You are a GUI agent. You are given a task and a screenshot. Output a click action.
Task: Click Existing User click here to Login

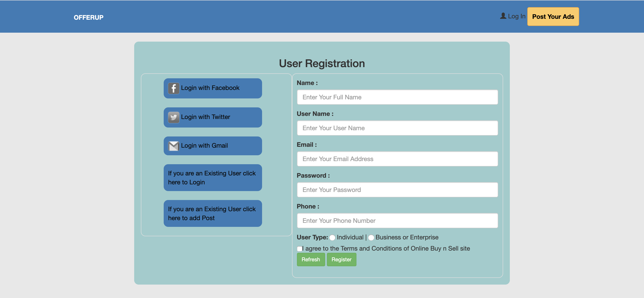point(212,178)
